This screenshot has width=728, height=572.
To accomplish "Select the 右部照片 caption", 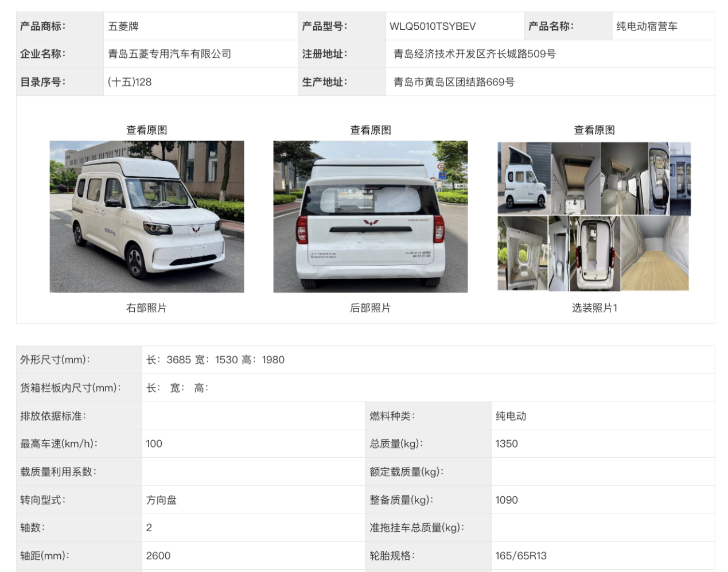I will [147, 308].
